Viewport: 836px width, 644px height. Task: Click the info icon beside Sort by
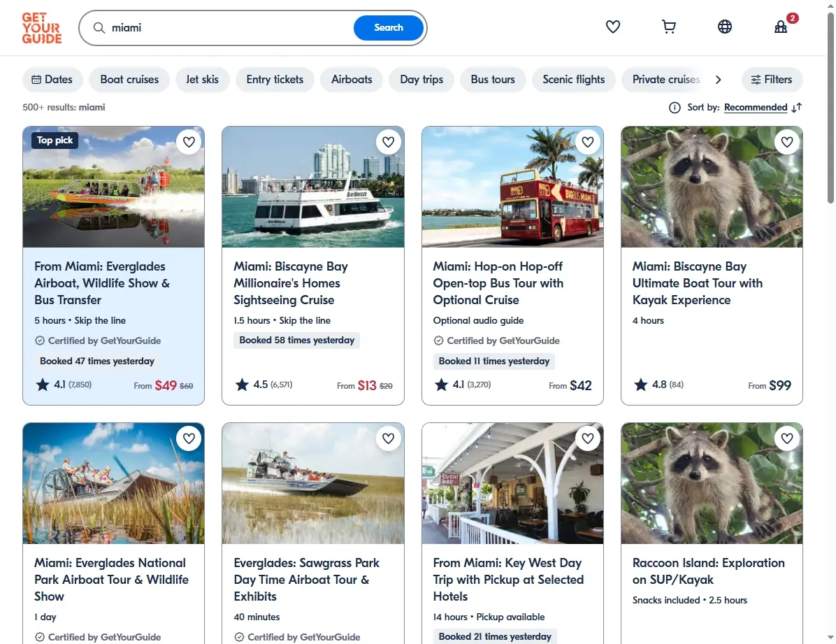[675, 108]
